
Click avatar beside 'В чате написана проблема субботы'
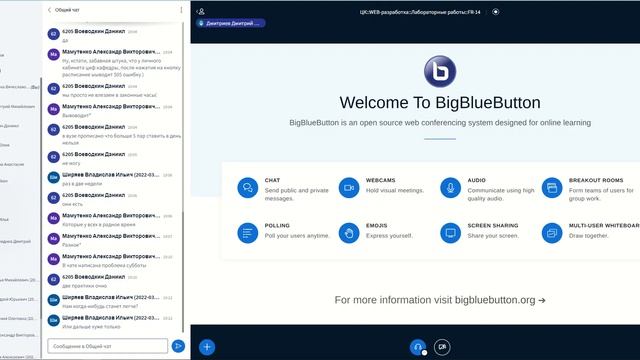[x=53, y=259]
